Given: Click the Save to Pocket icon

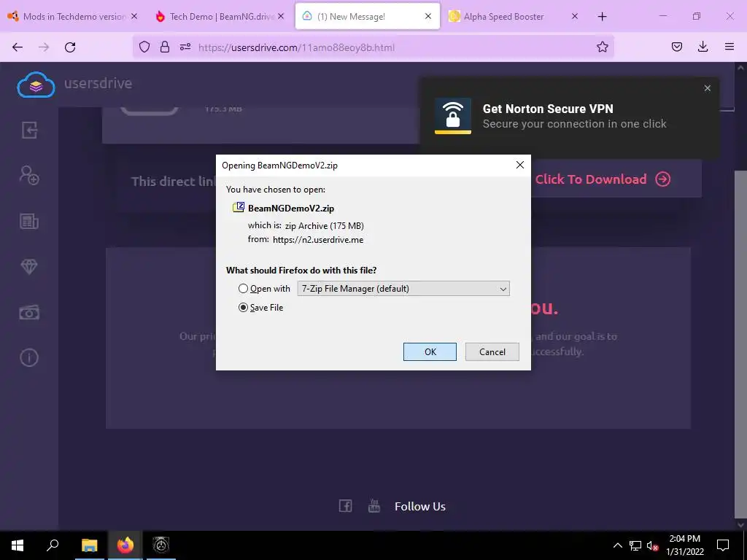Looking at the screenshot, I should click(676, 47).
